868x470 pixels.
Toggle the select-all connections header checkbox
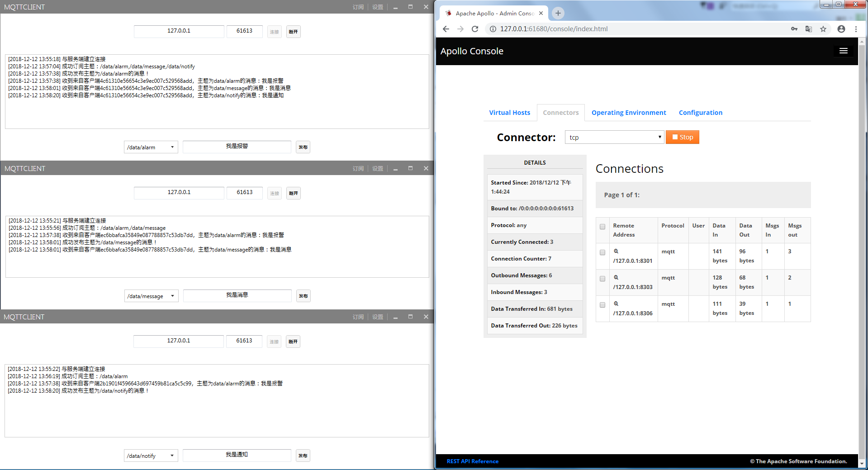tap(602, 227)
